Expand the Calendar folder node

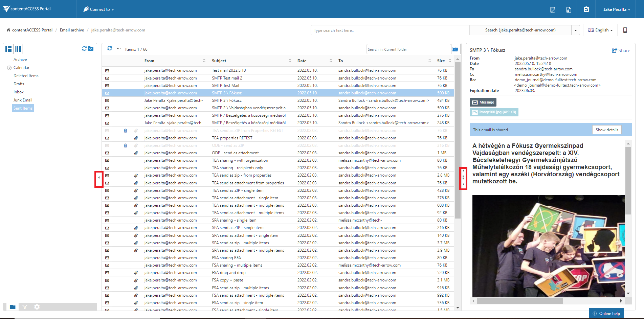[9, 68]
